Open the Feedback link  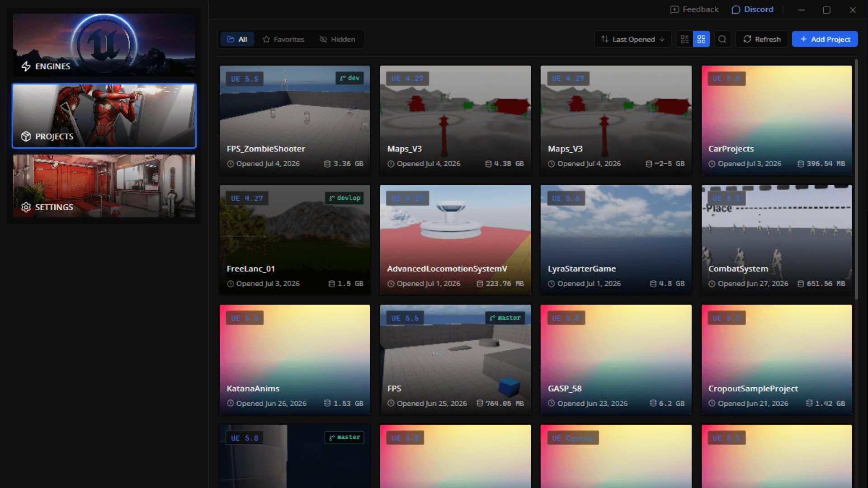pyautogui.click(x=694, y=9)
